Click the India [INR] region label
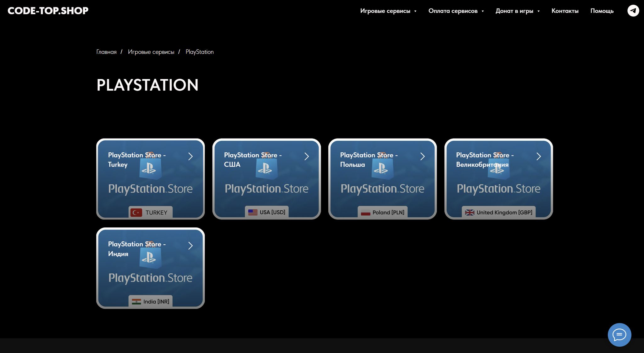Image resolution: width=644 pixels, height=353 pixels. [156, 302]
